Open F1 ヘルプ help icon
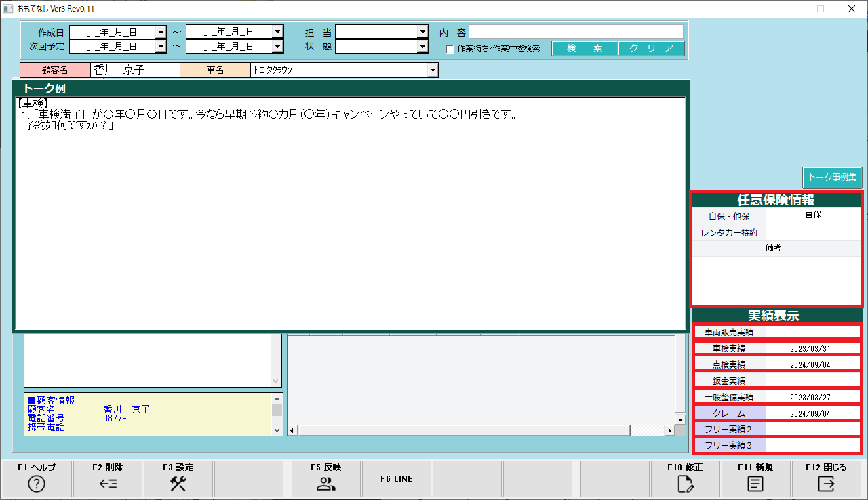 (x=38, y=484)
